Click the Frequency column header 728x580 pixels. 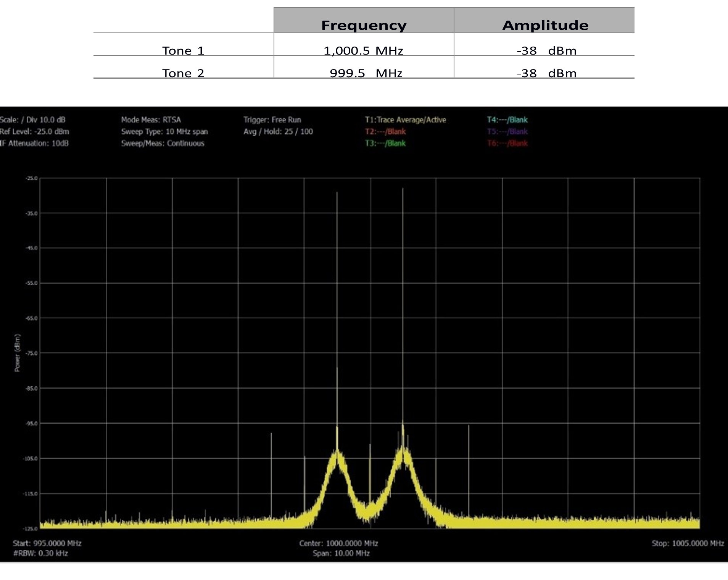364,20
